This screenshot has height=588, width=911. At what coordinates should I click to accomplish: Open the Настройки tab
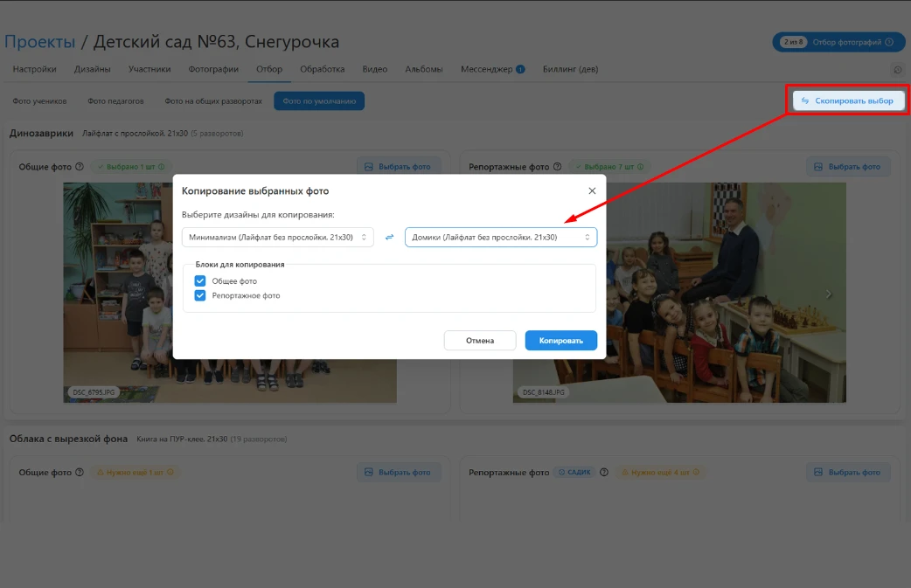[x=34, y=69]
